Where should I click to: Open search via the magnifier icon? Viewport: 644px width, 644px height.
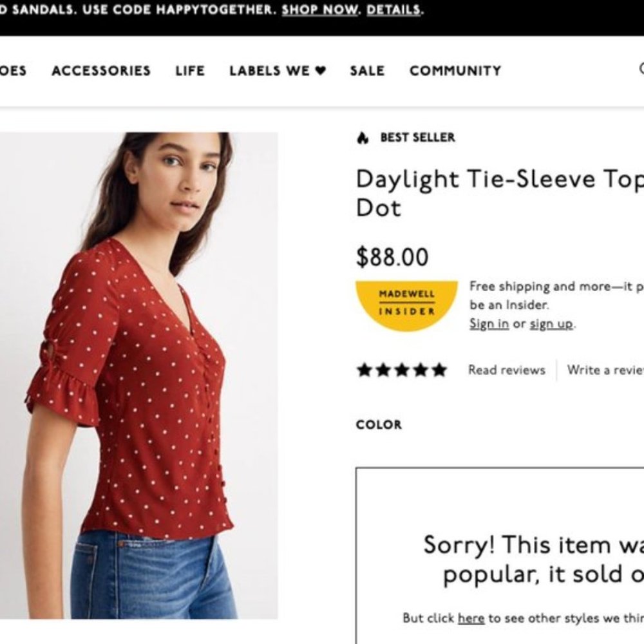click(x=641, y=69)
